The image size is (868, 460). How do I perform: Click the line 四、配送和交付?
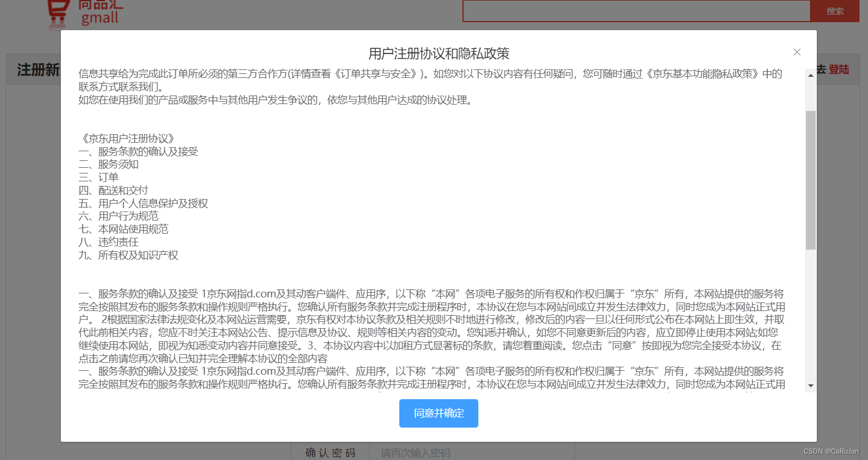[113, 190]
